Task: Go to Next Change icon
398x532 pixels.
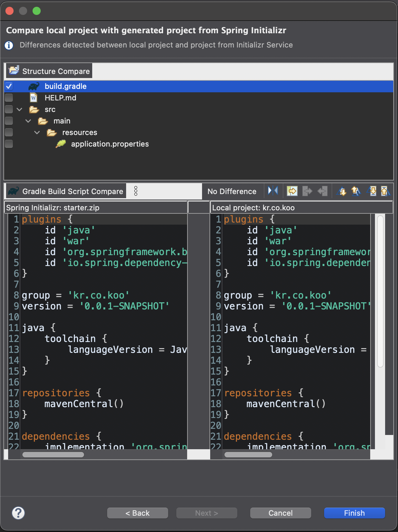Action: 372,191
